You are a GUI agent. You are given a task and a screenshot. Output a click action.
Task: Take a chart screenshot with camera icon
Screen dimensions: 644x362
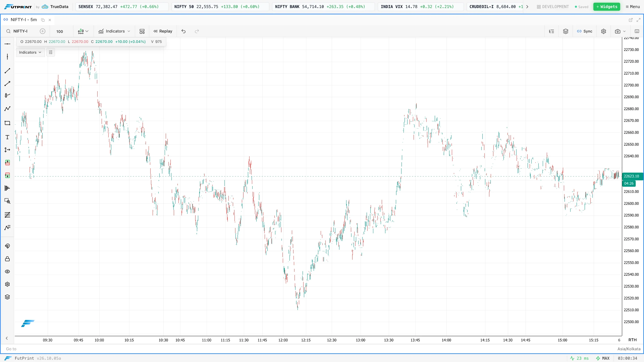point(617,31)
